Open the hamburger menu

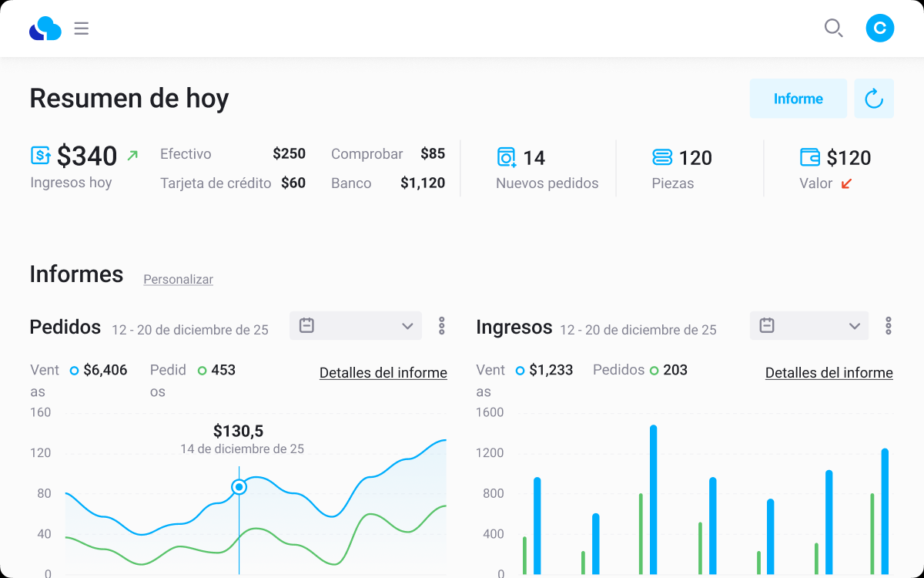coord(82,29)
